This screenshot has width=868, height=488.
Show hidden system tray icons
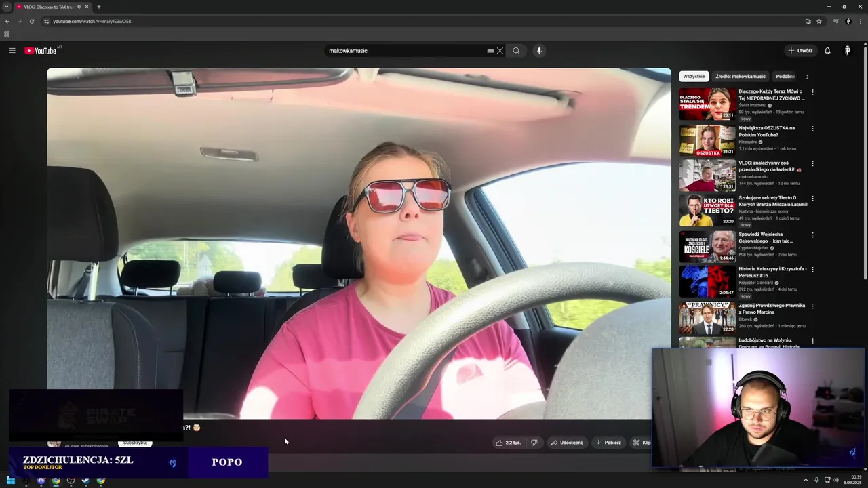coord(806,481)
